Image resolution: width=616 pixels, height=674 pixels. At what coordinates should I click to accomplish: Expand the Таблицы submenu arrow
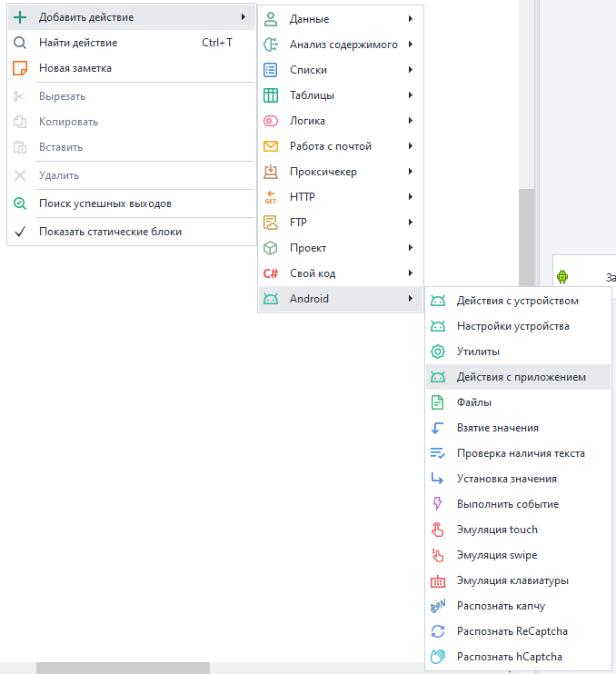point(411,95)
